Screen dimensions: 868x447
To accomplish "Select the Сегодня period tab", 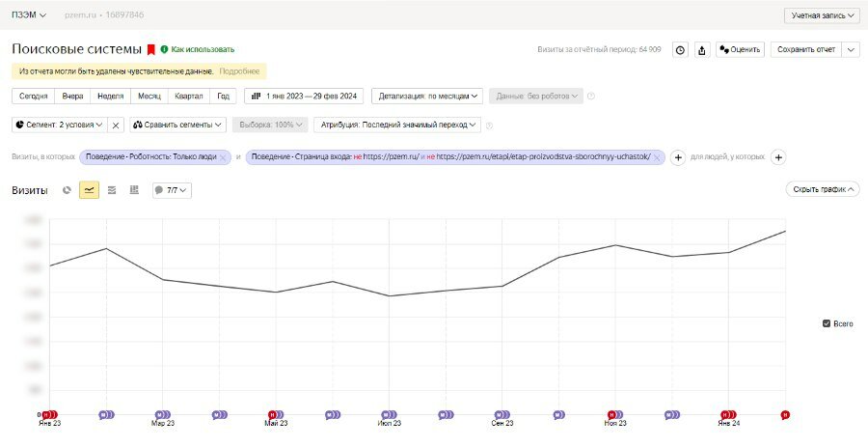I will click(x=33, y=96).
